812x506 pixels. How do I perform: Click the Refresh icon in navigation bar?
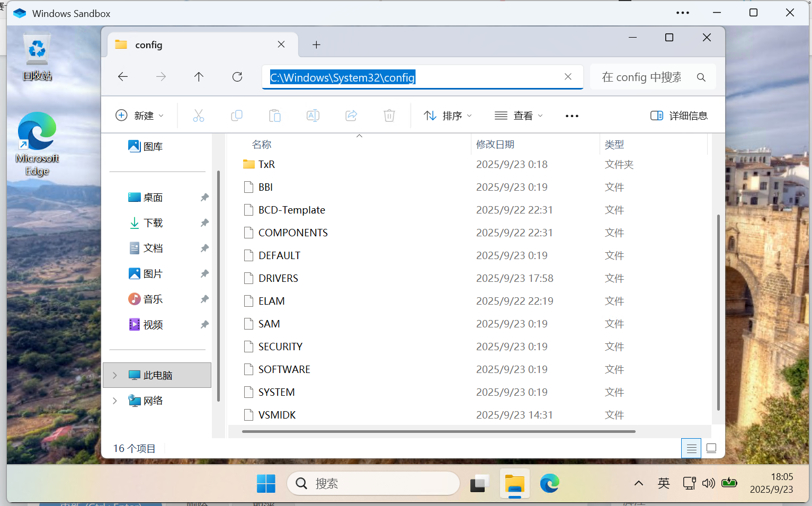pos(237,77)
